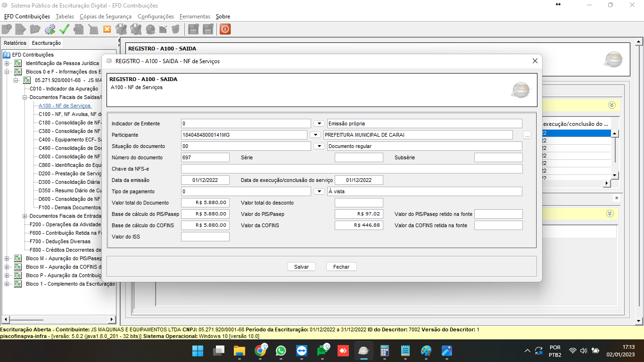
Task: Click into the Valor do ISS field
Action: click(x=205, y=237)
